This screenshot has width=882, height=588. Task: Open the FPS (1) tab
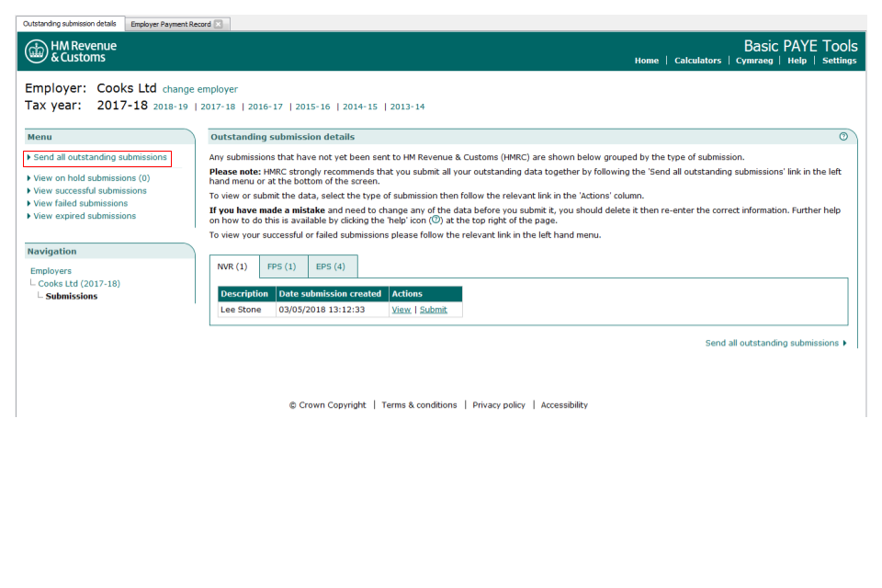coord(282,266)
